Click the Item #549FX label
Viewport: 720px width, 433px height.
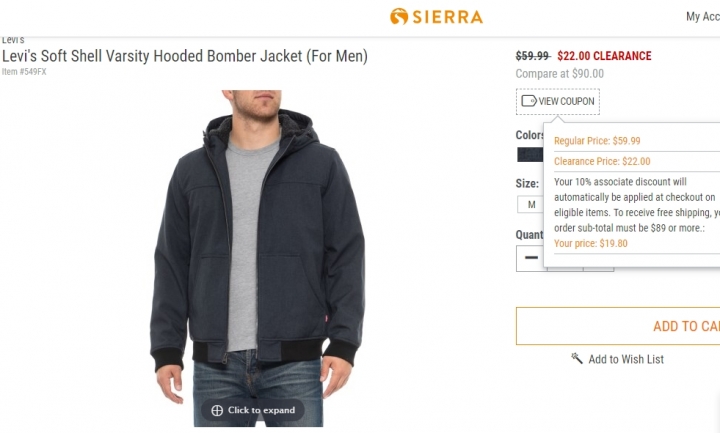(24, 72)
